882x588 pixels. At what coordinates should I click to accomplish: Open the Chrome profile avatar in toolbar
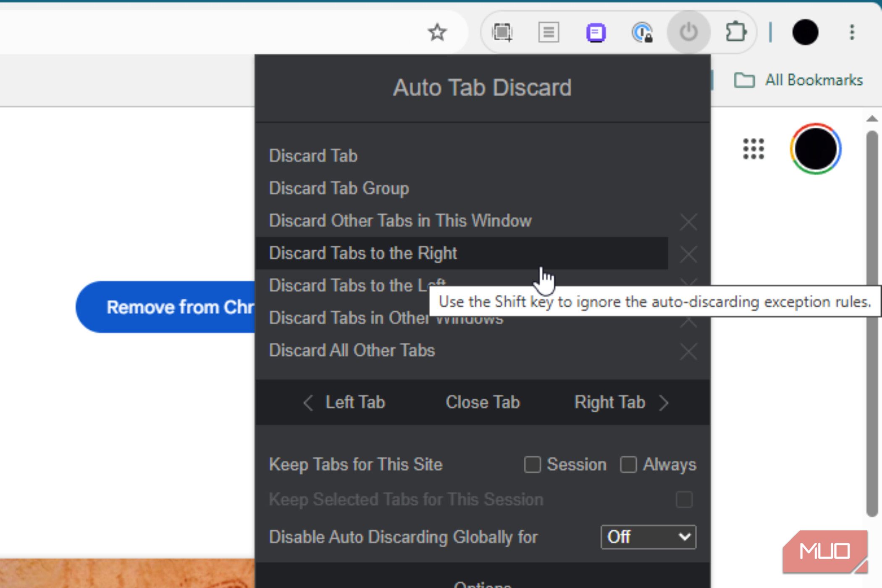(x=805, y=32)
